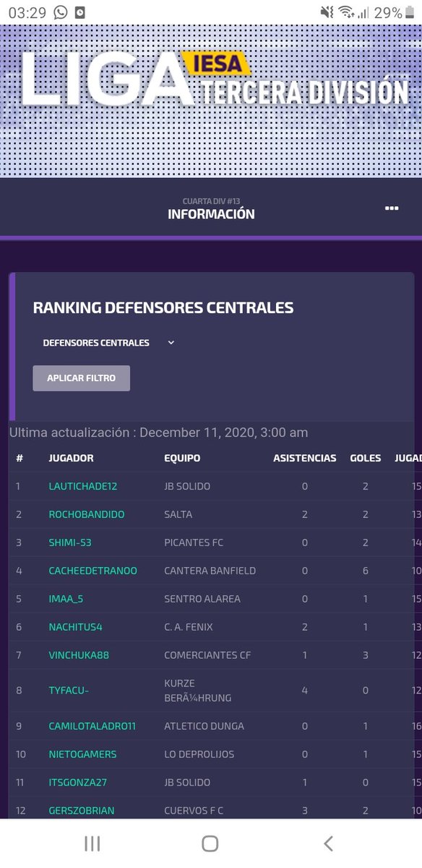The height and width of the screenshot is (868, 422).
Task: Open player ROCHOBANDIDO profile
Action: (86, 514)
